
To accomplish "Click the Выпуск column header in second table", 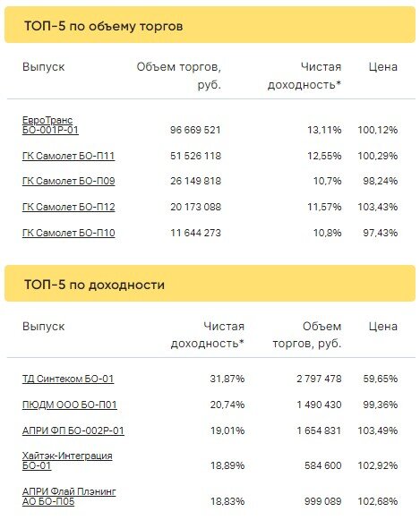I will point(44,327).
